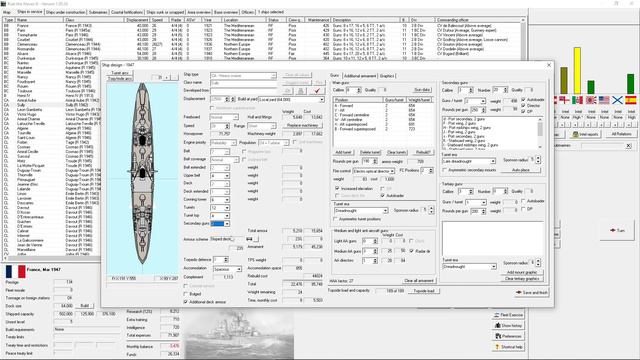Toggle secondary guns DP checkbox
The image size is (640, 360).
(524, 111)
